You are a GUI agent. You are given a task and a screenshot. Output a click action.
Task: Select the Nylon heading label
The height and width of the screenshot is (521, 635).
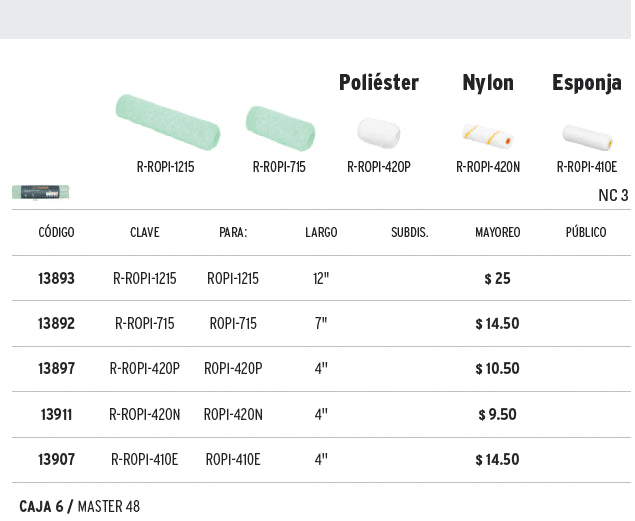[x=488, y=83]
